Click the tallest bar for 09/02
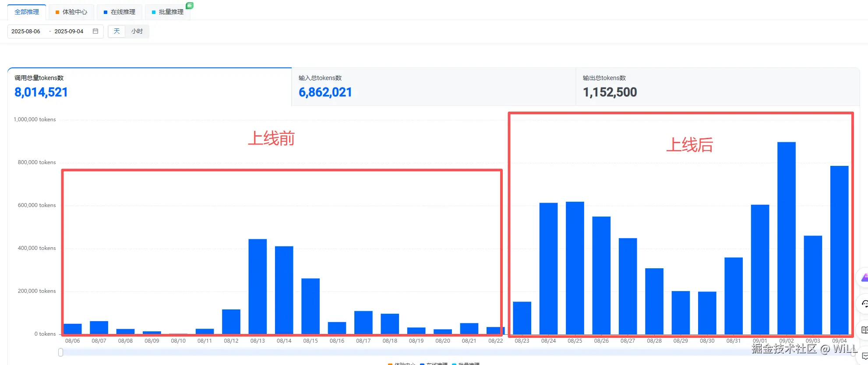The width and height of the screenshot is (868, 365). coord(787,238)
